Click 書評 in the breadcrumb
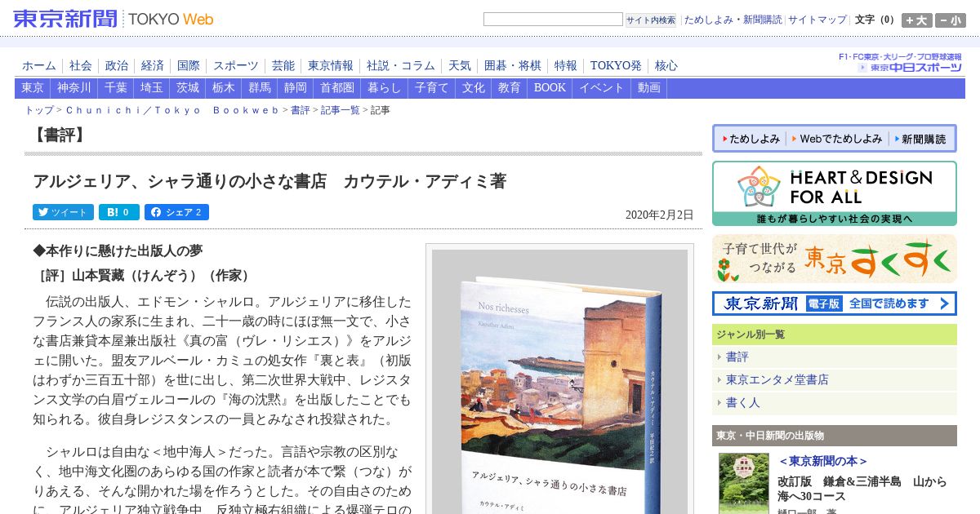This screenshot has height=514, width=980. tap(300, 110)
